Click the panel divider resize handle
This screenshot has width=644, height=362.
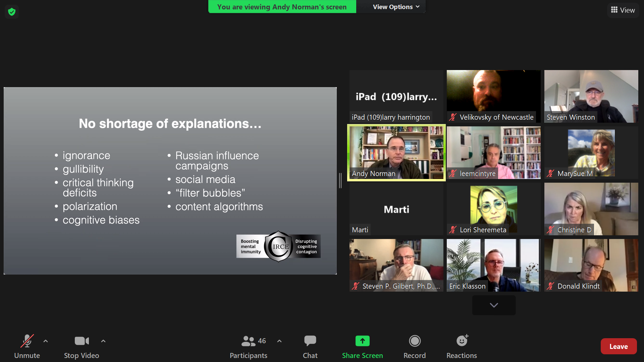340,181
